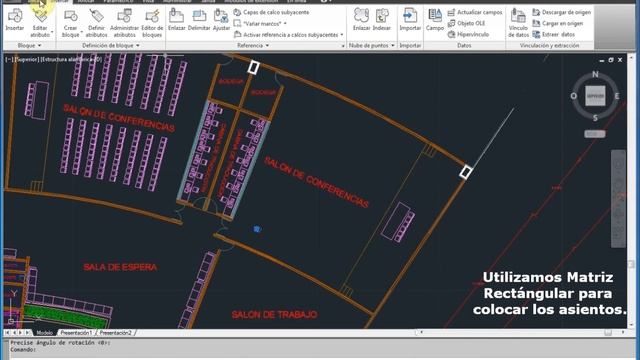Click the ViewCube top face
This screenshot has width=640, height=360.
(x=595, y=96)
